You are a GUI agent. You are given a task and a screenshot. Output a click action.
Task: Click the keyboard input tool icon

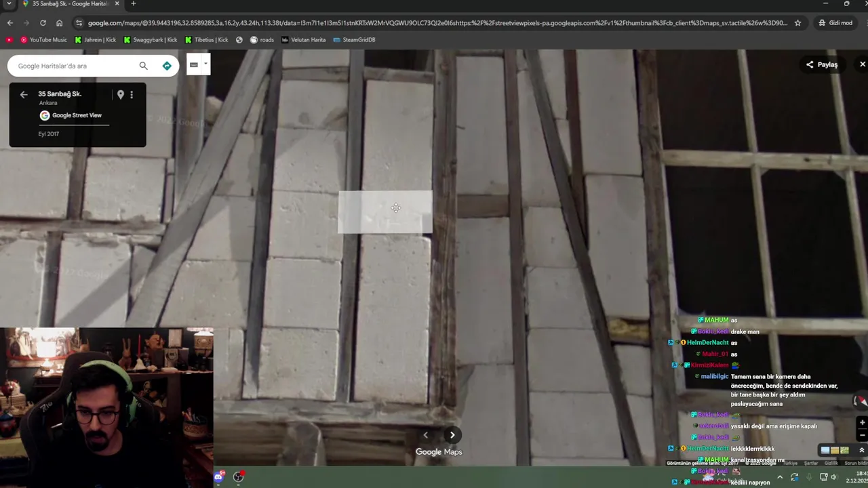coord(194,64)
